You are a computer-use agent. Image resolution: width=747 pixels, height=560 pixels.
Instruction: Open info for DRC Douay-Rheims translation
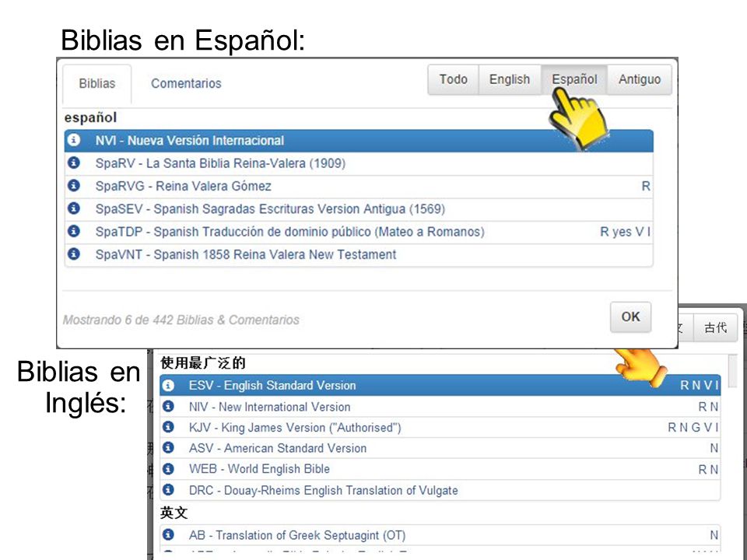[168, 489]
